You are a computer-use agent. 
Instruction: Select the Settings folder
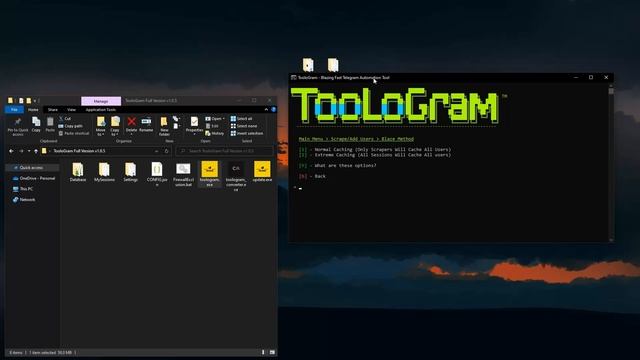131,172
